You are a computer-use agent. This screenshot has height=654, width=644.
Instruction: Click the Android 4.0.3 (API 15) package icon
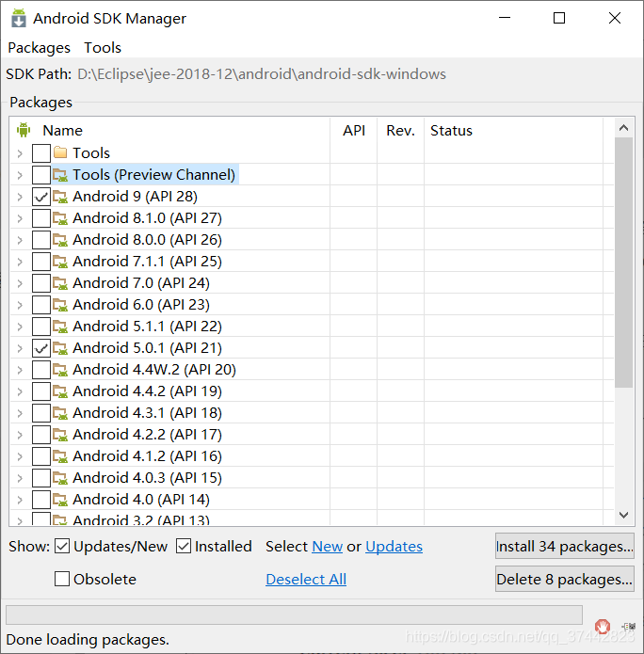(60, 478)
